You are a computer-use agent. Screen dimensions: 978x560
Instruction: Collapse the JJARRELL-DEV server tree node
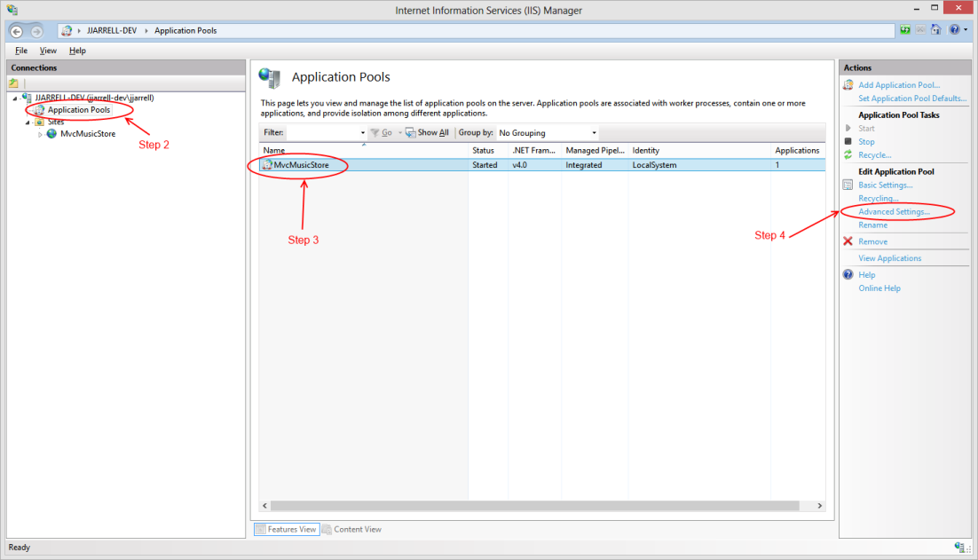click(x=15, y=98)
